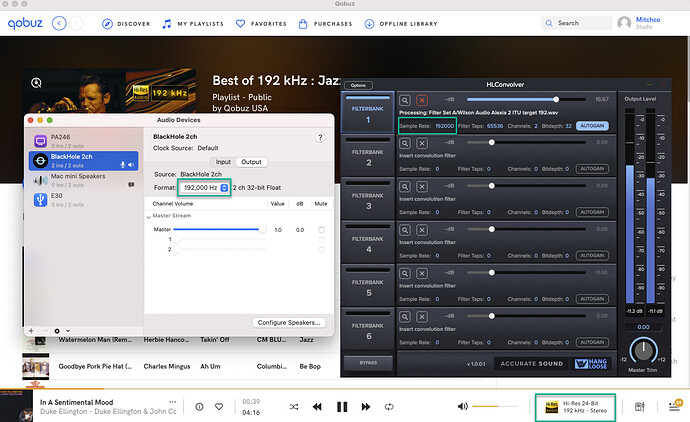Open Purchases section
This screenshot has height=422, width=690.
click(325, 24)
